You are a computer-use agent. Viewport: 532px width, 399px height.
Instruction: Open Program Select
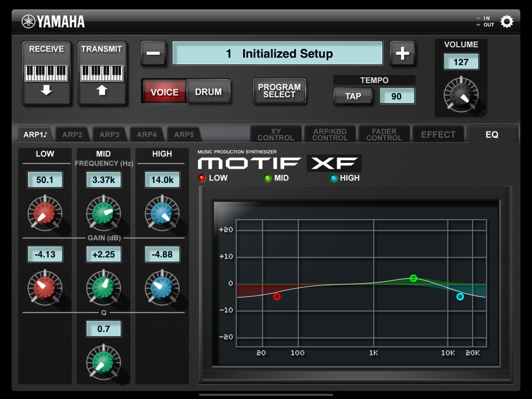point(279,90)
